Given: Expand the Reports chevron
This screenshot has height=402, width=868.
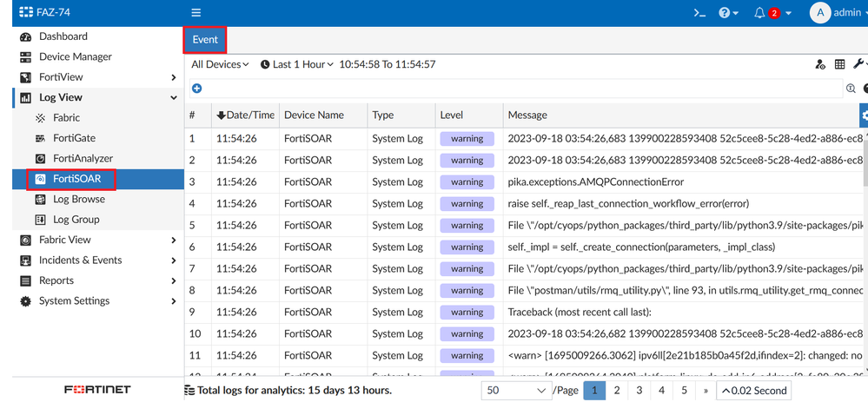Looking at the screenshot, I should (x=174, y=281).
